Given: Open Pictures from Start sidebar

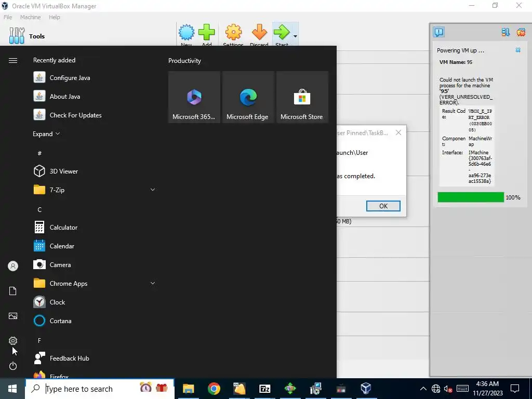Looking at the screenshot, I should pyautogui.click(x=13, y=316).
